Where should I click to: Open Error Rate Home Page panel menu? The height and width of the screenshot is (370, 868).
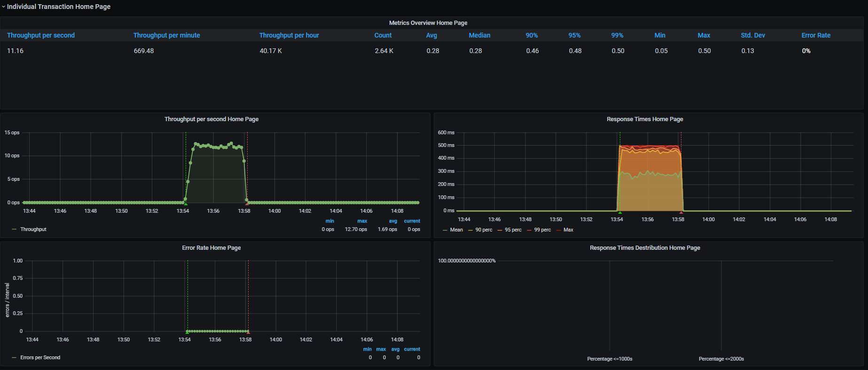click(x=211, y=248)
